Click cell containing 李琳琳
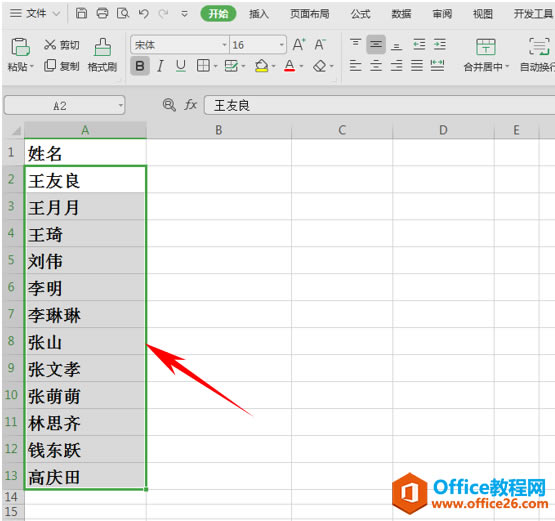The image size is (555, 521). (85, 314)
